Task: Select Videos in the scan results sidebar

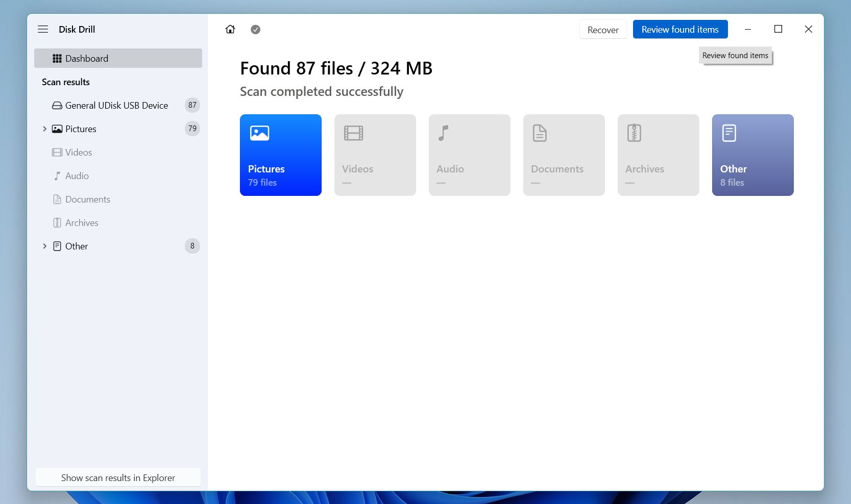Action: (x=79, y=153)
